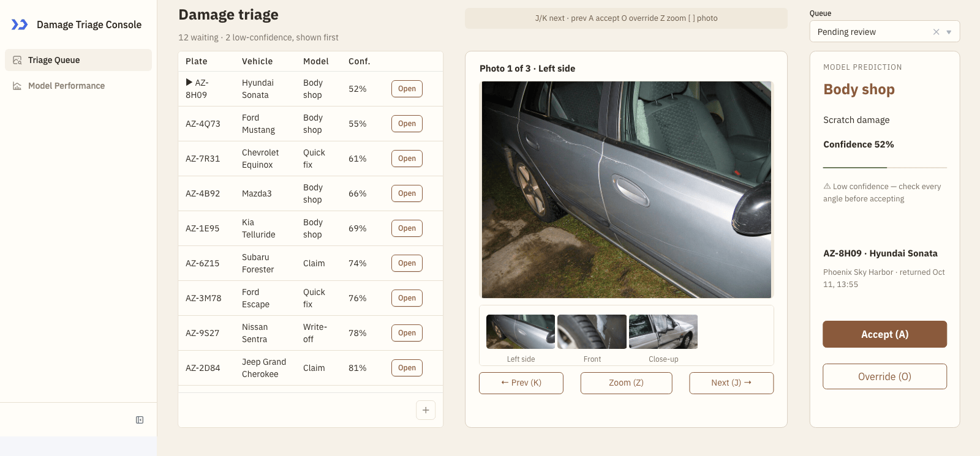The width and height of the screenshot is (980, 456).
Task: Click the Pending review queue field
Action: (x=884, y=32)
